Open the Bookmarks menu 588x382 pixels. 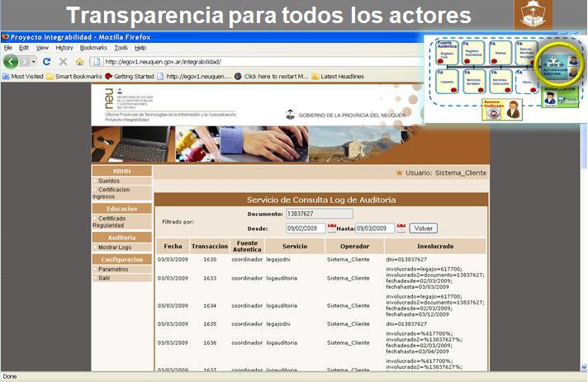coord(93,48)
